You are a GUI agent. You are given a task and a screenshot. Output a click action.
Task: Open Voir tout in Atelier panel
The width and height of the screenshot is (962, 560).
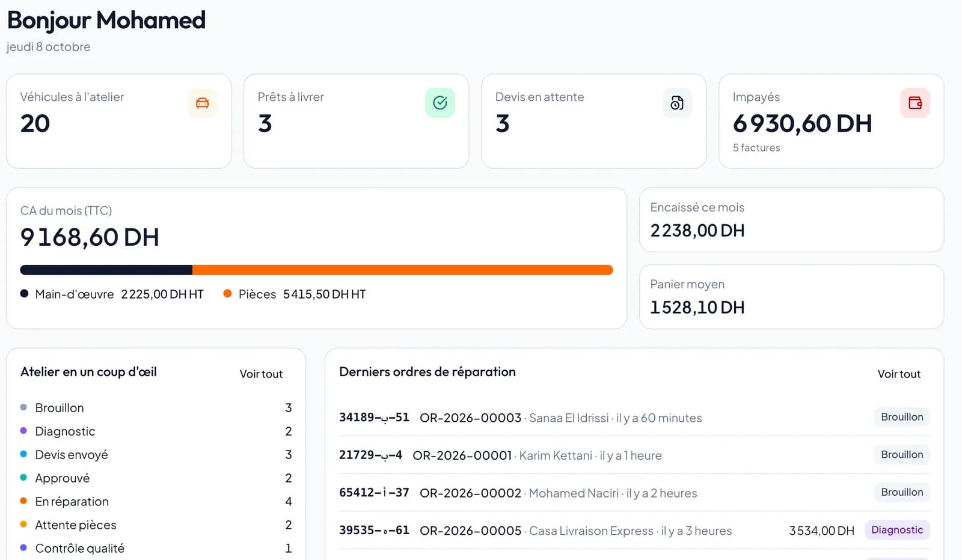261,374
